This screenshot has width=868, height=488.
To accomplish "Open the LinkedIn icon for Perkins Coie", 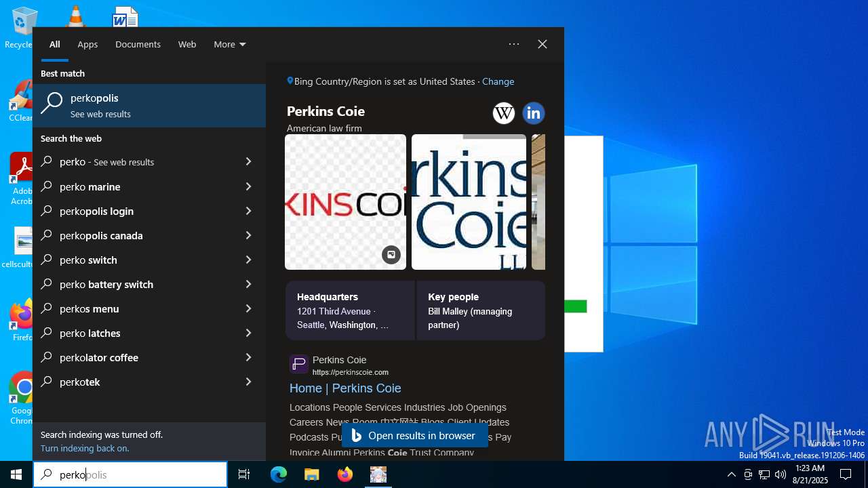I will pyautogui.click(x=534, y=113).
